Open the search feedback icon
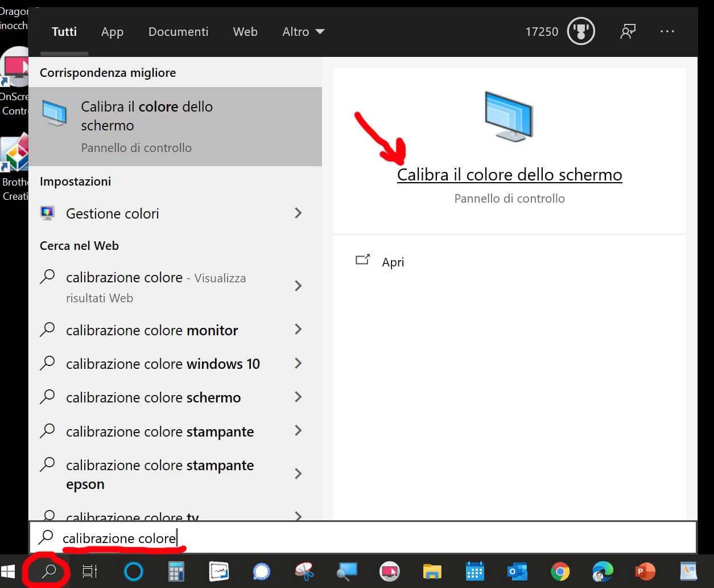The height and width of the screenshot is (588, 714). pos(628,32)
